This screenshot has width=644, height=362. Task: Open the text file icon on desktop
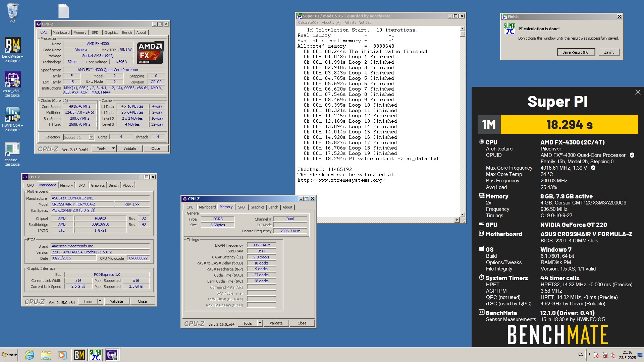pos(63,11)
